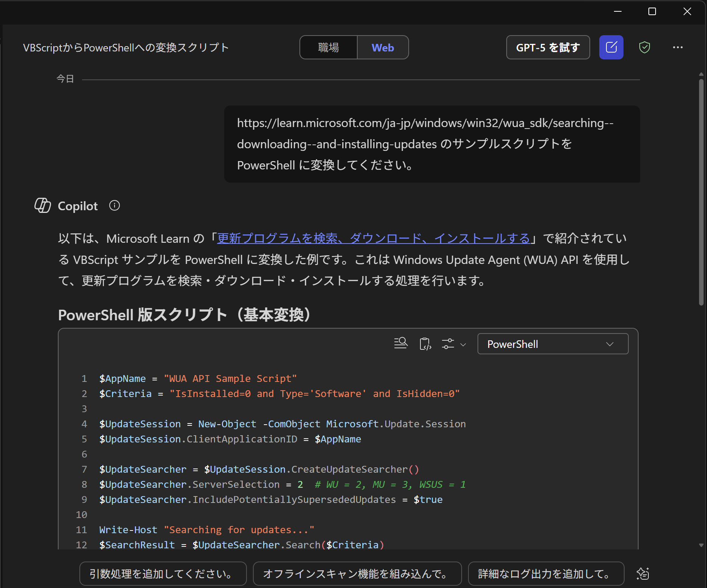707x588 pixels.
Task: Open the green shield protection icon
Action: [644, 47]
